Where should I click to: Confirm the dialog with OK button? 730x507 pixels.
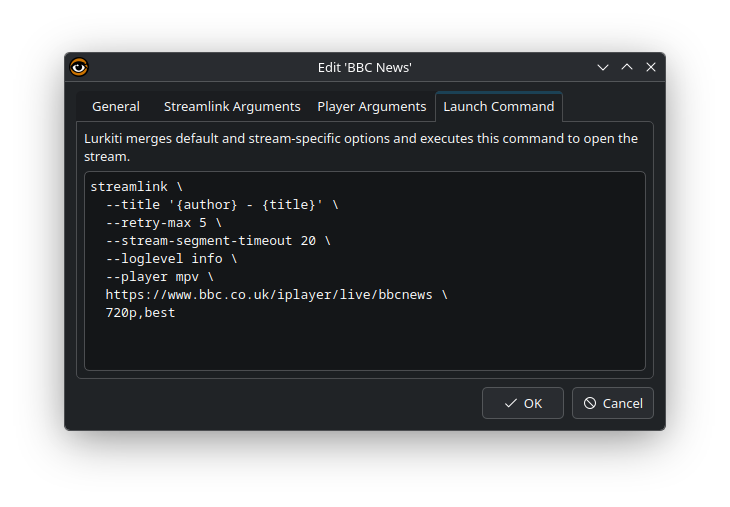pyautogui.click(x=523, y=403)
